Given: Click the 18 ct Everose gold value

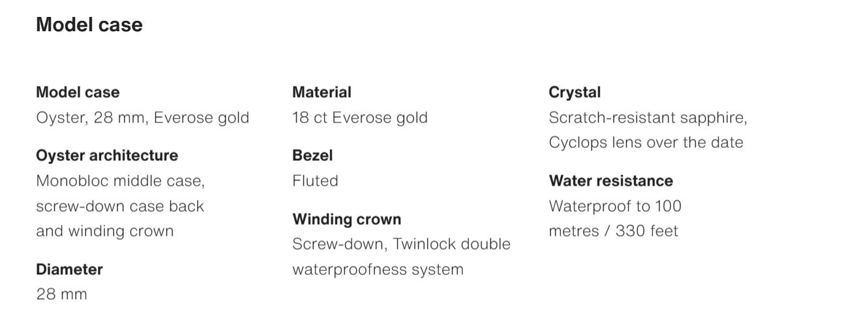Looking at the screenshot, I should [360, 118].
